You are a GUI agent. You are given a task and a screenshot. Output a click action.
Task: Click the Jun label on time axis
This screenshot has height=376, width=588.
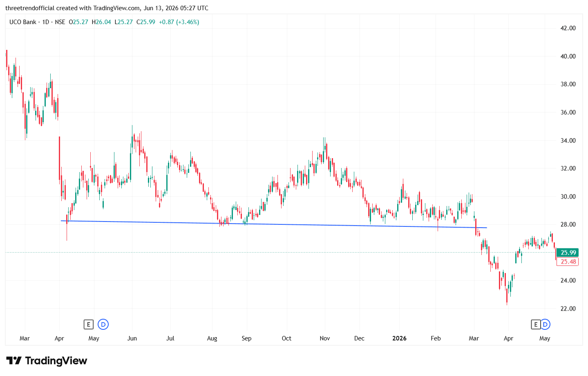[x=132, y=338]
